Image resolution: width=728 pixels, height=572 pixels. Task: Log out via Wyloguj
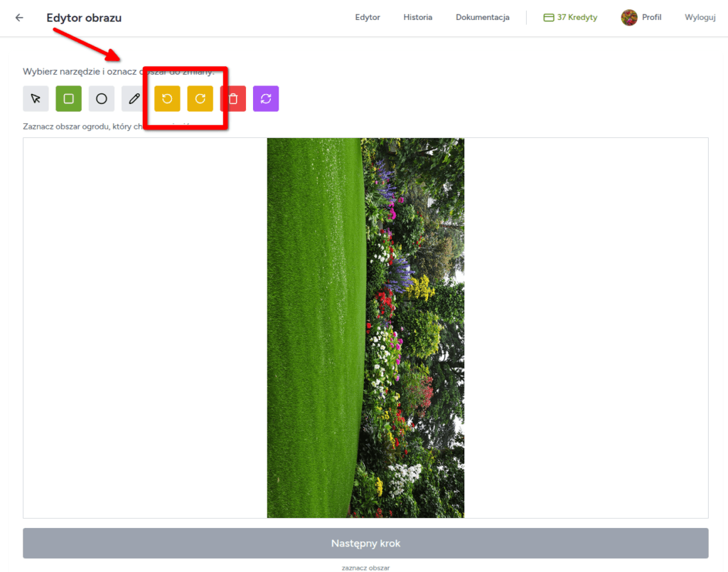pyautogui.click(x=700, y=18)
